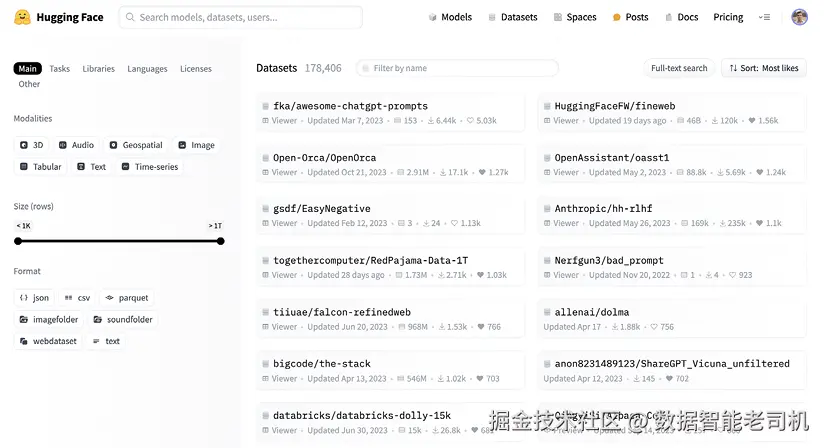The height and width of the screenshot is (448, 824).
Task: Toggle the imagefolder format filter
Action: point(49,319)
